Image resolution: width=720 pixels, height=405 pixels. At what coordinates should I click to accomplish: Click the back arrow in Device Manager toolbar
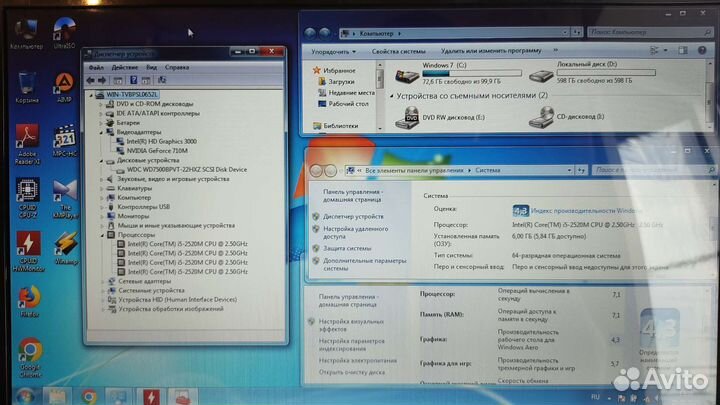[90, 80]
